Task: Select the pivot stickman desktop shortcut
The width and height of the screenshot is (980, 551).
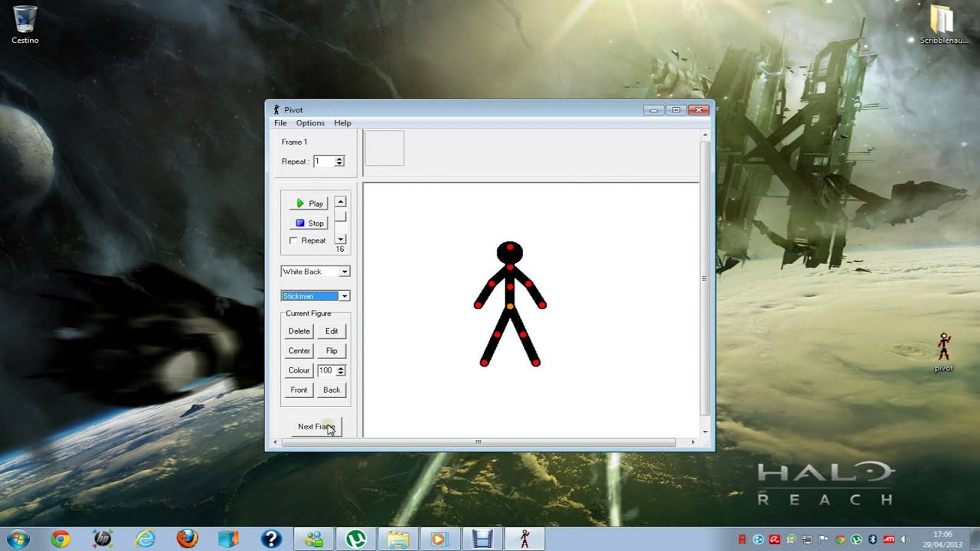Action: 944,352
